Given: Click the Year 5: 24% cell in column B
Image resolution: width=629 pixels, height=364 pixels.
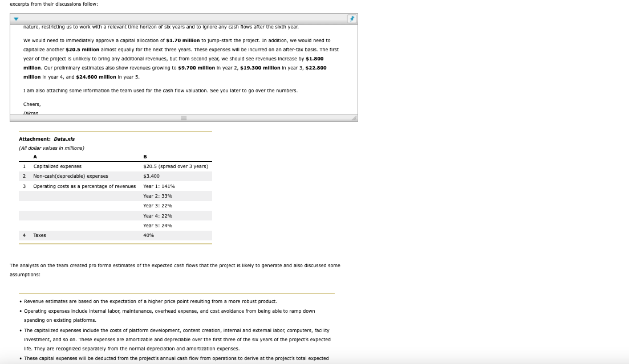Looking at the screenshot, I should click(157, 226).
